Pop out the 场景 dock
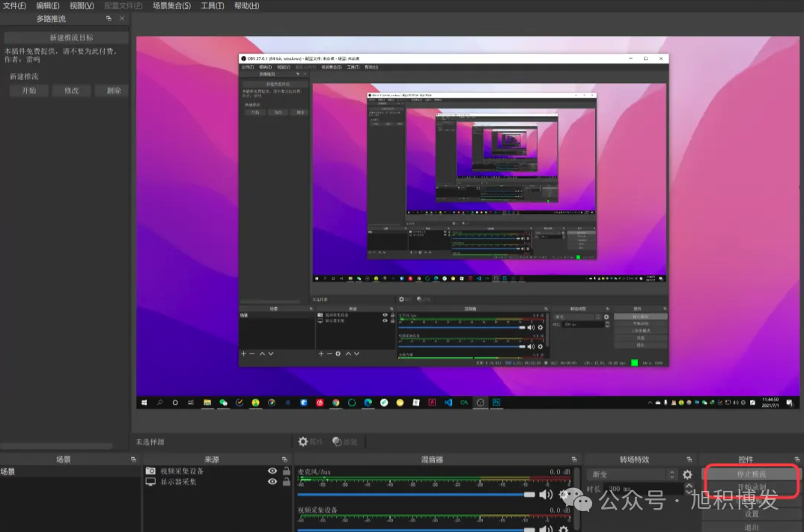 click(133, 459)
